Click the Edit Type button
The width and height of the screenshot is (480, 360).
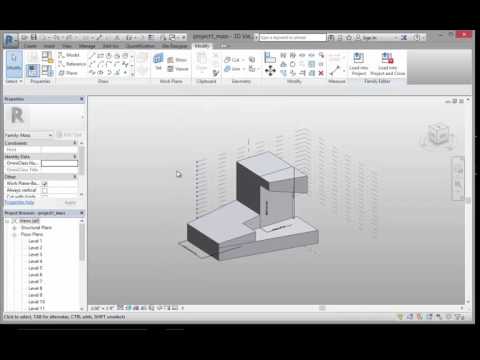coord(69,135)
